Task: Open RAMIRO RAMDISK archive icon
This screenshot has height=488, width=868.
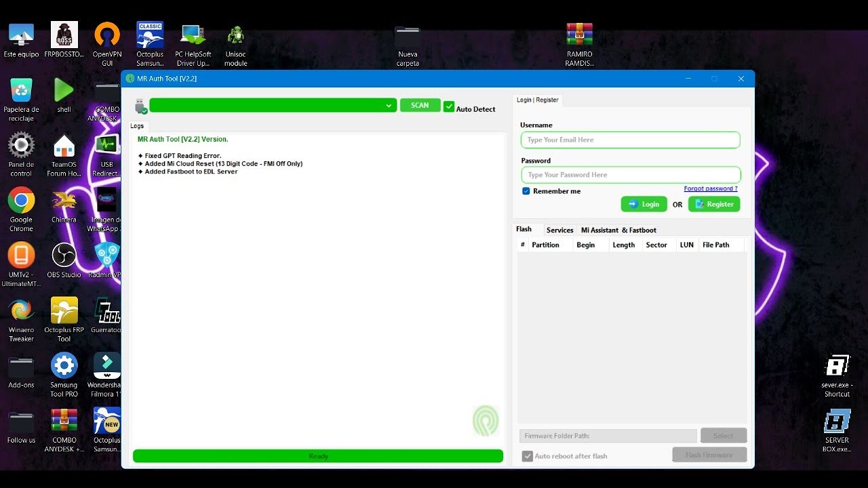Action: click(x=579, y=44)
